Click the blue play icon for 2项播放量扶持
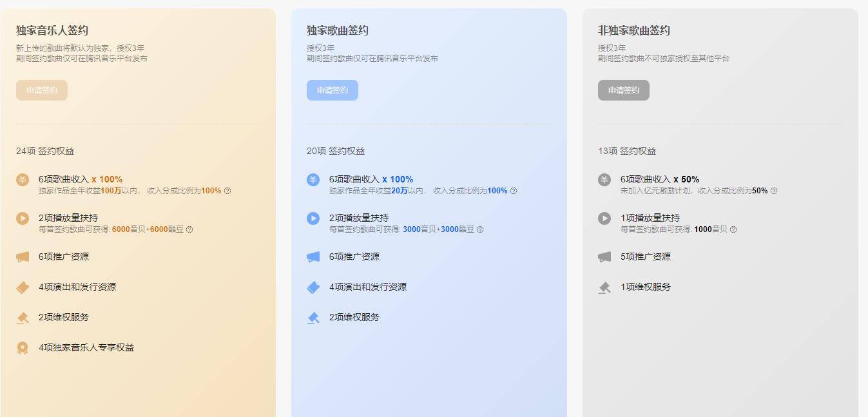Image resolution: width=868 pixels, height=417 pixels. click(x=313, y=218)
